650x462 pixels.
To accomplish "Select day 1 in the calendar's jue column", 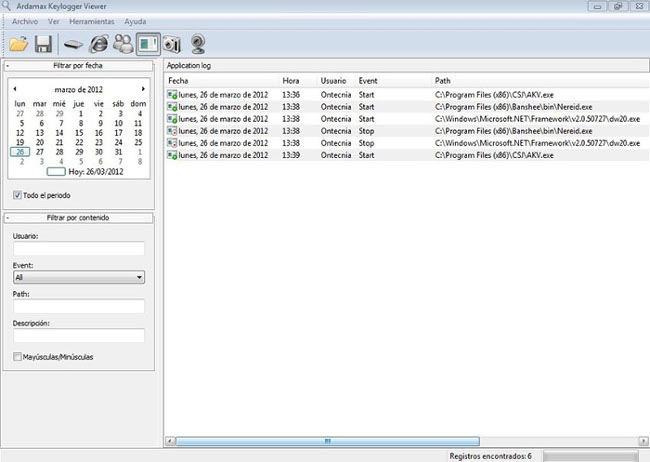I will point(81,114).
